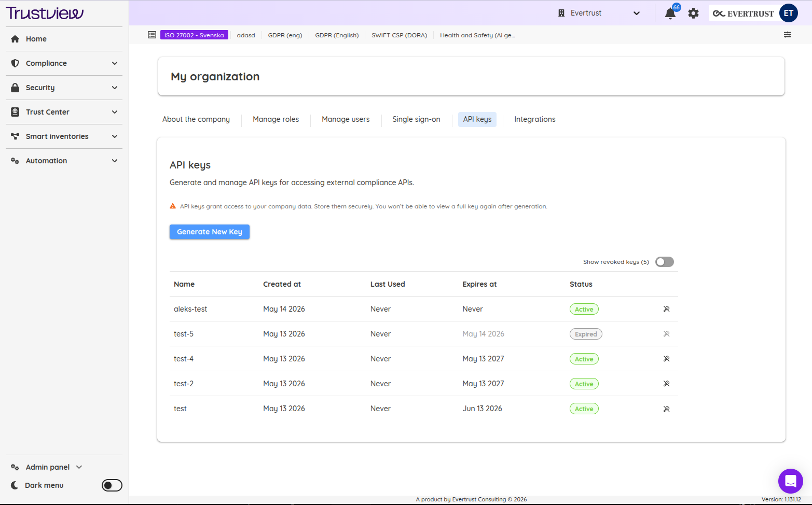The image size is (812, 505).
Task: Click the Created at column header
Action: coord(282,284)
